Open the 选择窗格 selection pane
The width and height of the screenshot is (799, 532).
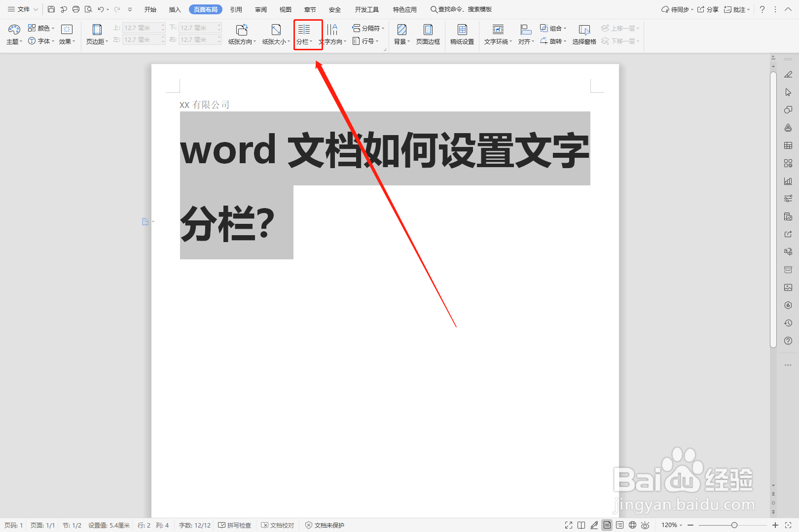(584, 35)
